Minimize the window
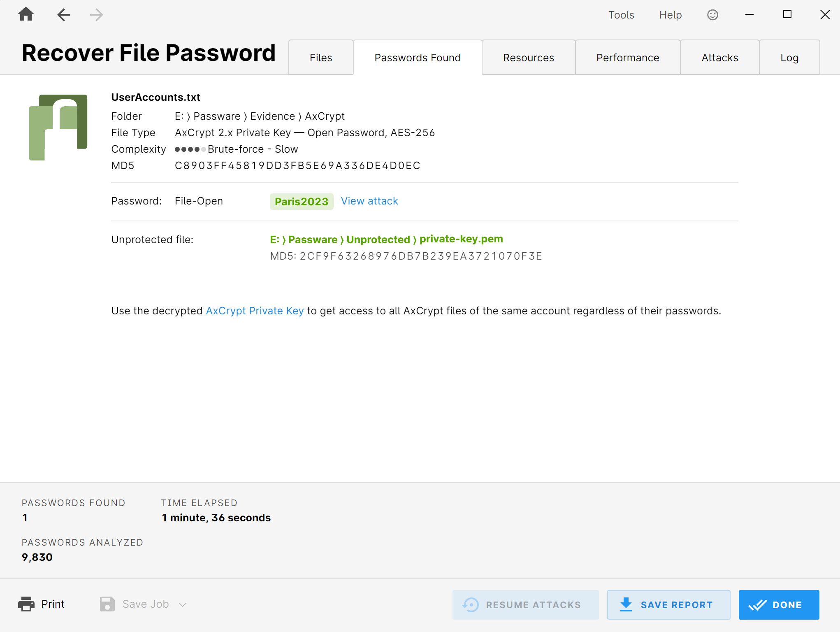The height and width of the screenshot is (632, 840). pos(750,15)
